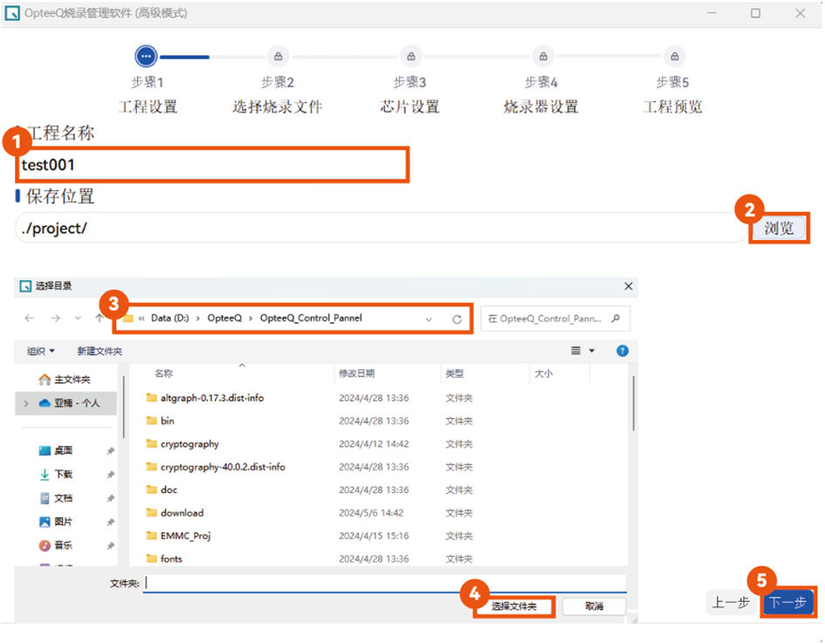This screenshot has height=644, width=825.
Task: Open the view options dropdown arrow
Action: point(593,351)
